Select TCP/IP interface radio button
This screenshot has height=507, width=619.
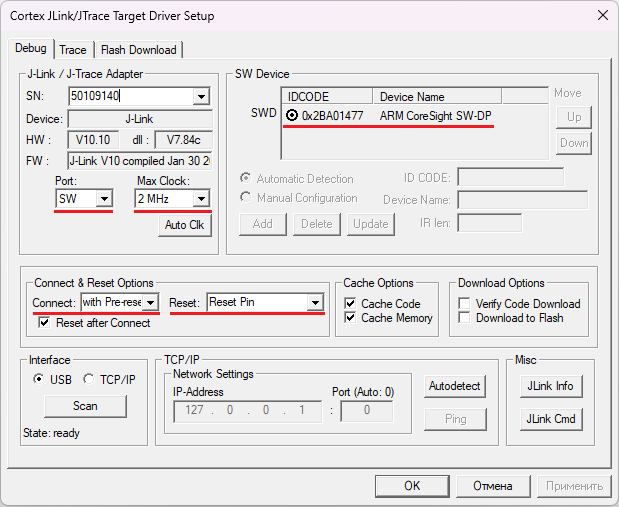coord(88,379)
